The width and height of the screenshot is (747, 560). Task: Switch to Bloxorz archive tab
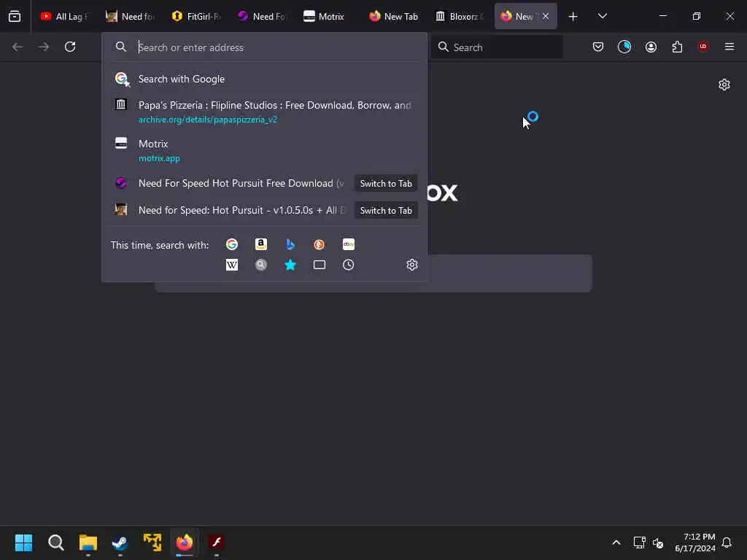[x=460, y=16]
